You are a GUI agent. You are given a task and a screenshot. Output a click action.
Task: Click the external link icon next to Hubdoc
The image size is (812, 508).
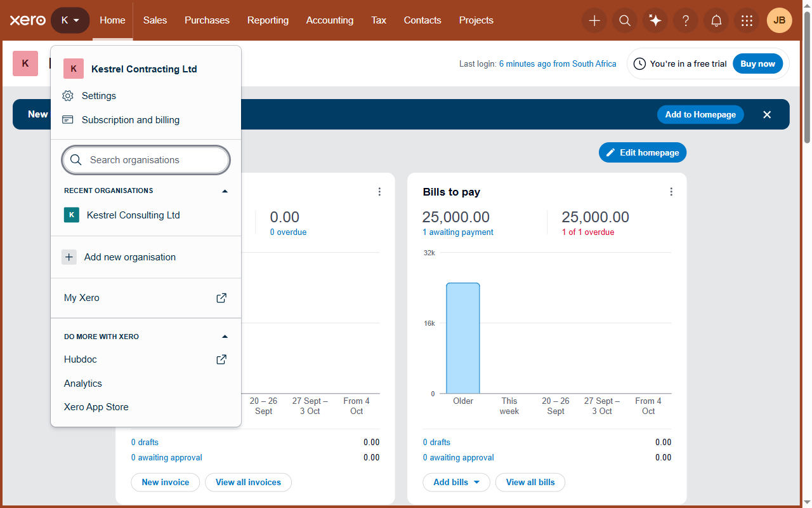pos(221,359)
